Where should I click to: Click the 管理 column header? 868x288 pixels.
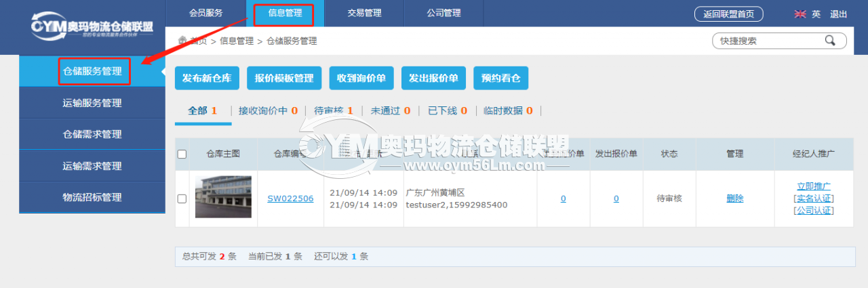[734, 154]
